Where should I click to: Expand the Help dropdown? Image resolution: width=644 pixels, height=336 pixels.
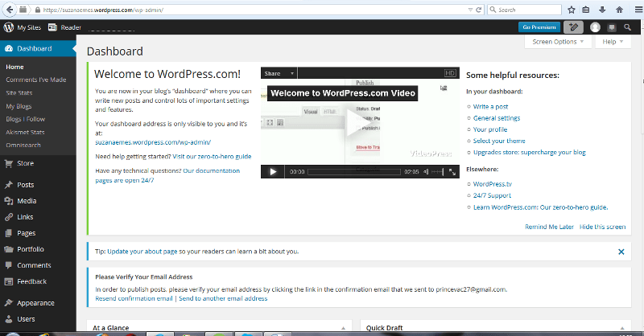(612, 42)
